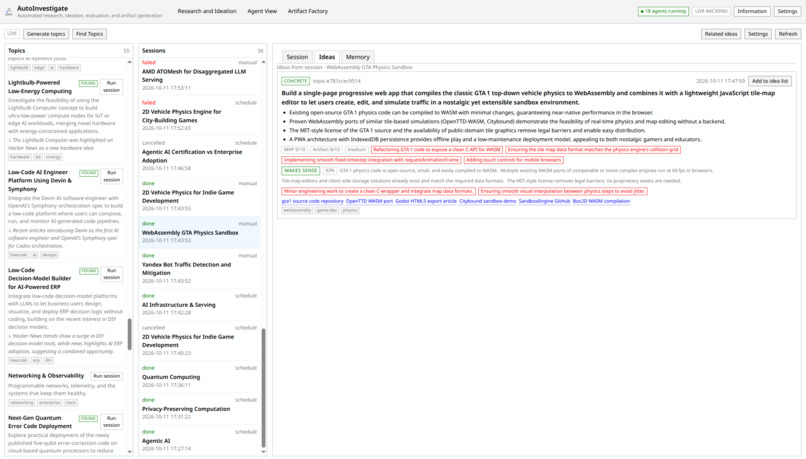Viewport: 806px width, 459px height.
Task: Open Godot HTML5 export article link
Action: [x=426, y=201]
